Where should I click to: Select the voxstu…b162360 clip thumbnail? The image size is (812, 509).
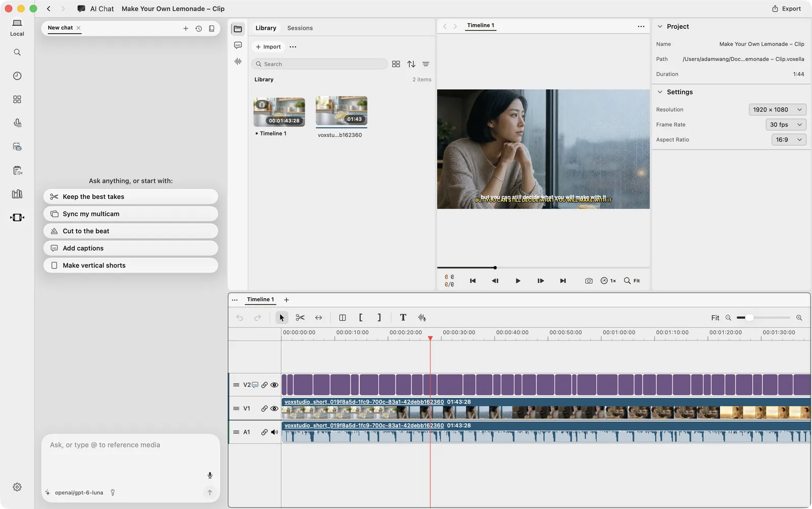(x=342, y=111)
